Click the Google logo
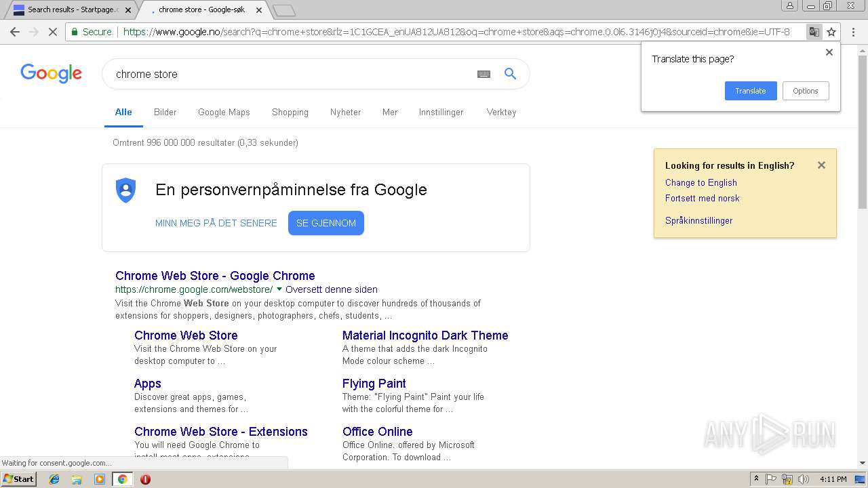Screen dimensions: 868x488 51,73
